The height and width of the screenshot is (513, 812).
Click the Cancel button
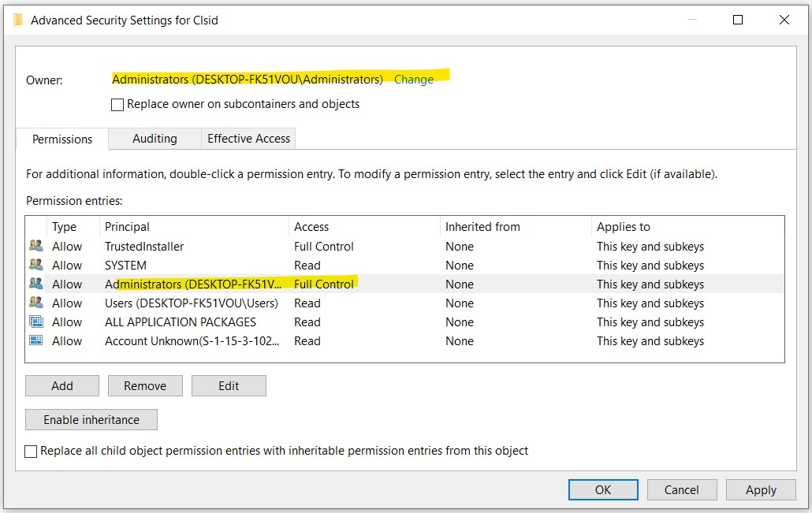pyautogui.click(x=682, y=489)
